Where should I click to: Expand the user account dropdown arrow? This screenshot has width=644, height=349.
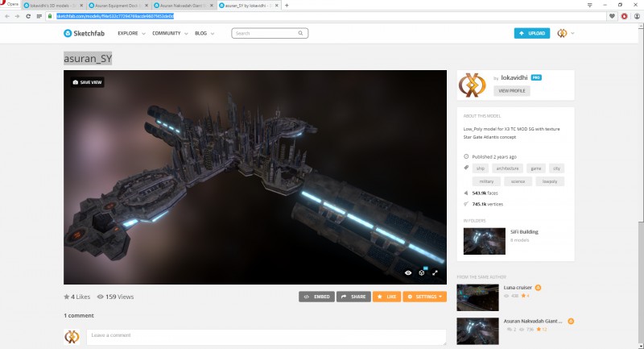572,33
